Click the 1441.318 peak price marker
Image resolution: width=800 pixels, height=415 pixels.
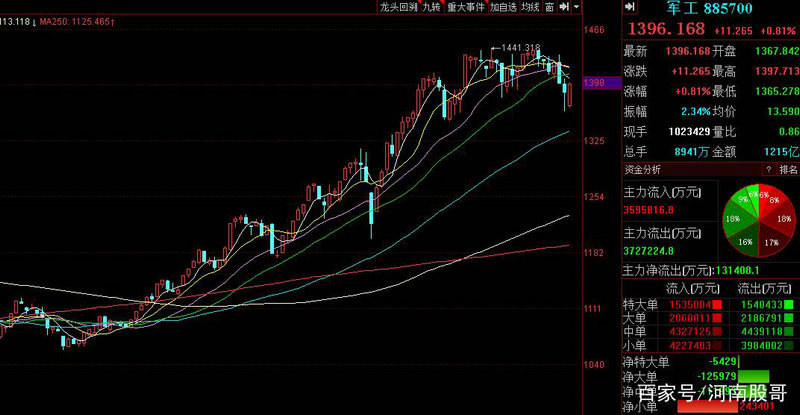pyautogui.click(x=521, y=47)
